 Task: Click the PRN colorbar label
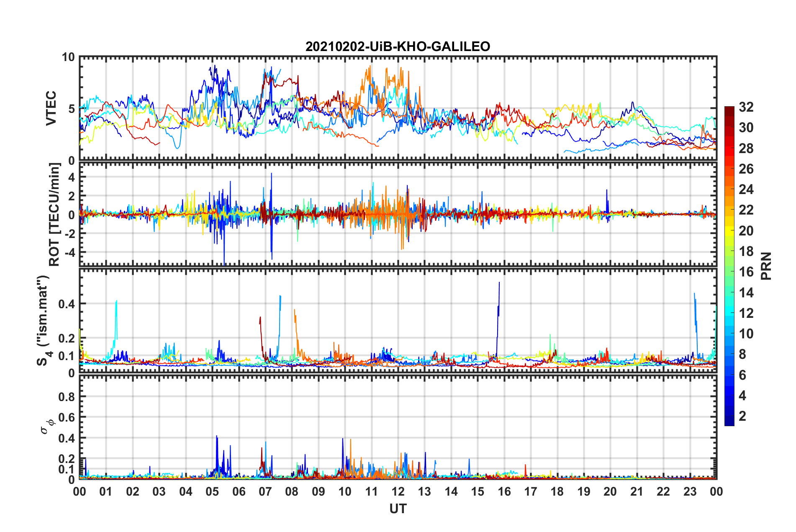pos(766,266)
